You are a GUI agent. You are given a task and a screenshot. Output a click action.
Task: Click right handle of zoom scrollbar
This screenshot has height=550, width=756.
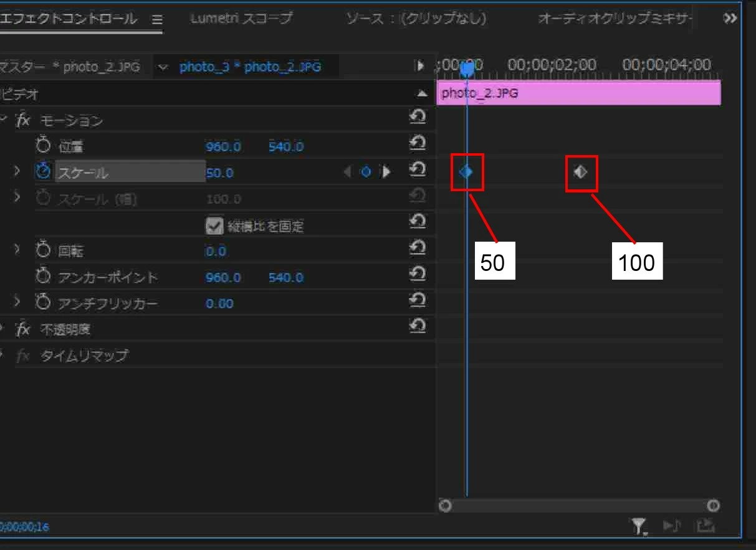714,506
